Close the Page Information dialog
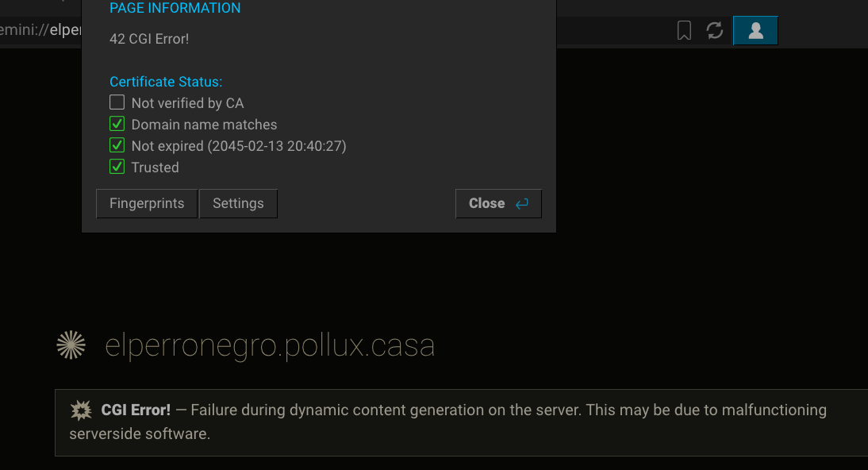868x470 pixels. (x=498, y=203)
